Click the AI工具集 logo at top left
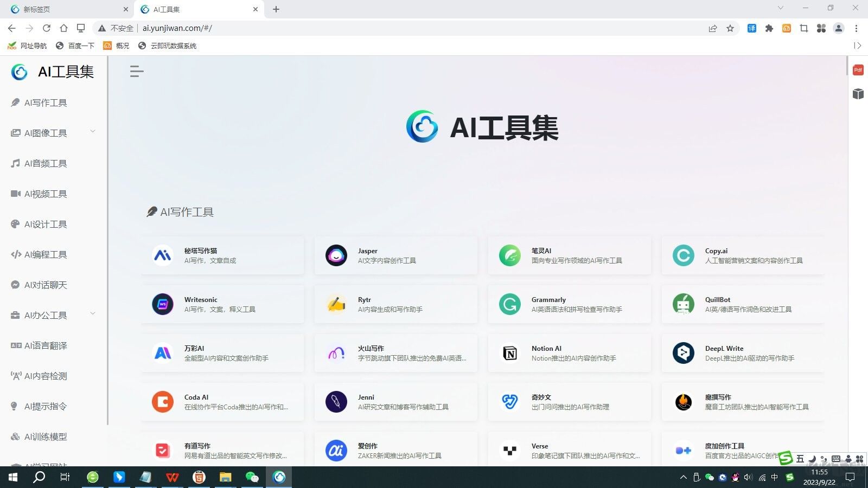The width and height of the screenshot is (868, 488). pyautogui.click(x=52, y=72)
